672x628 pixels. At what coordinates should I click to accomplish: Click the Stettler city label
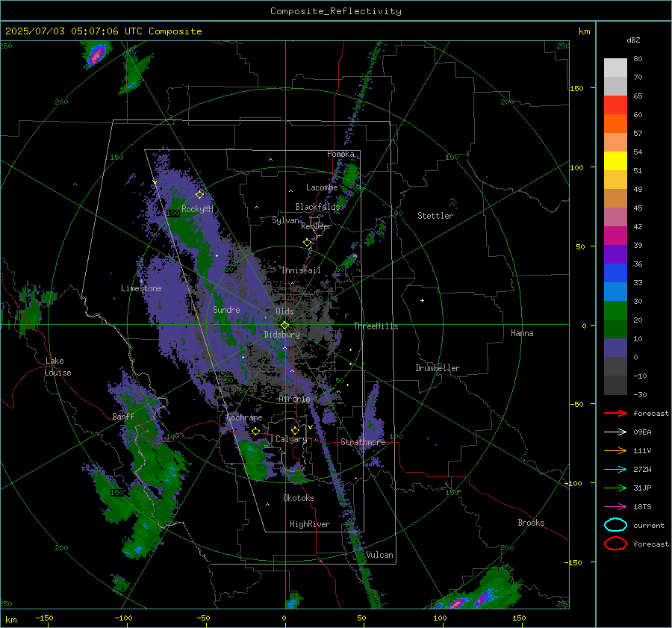click(435, 216)
